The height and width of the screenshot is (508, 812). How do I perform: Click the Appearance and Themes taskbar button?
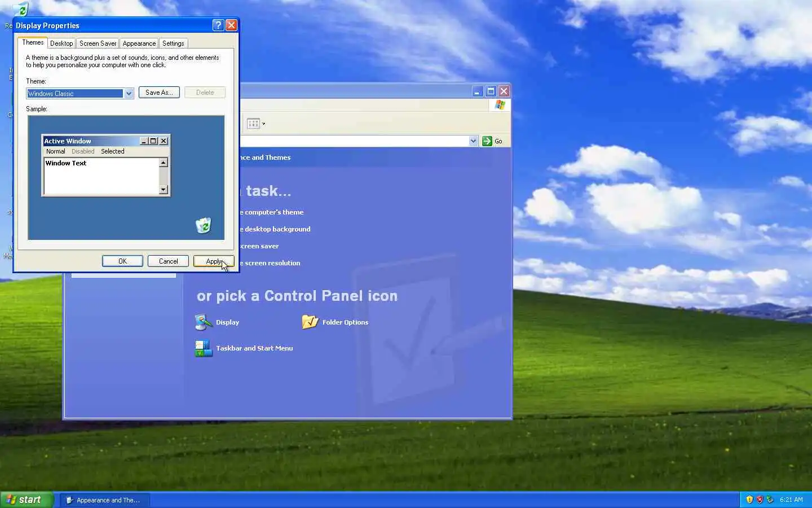[104, 500]
